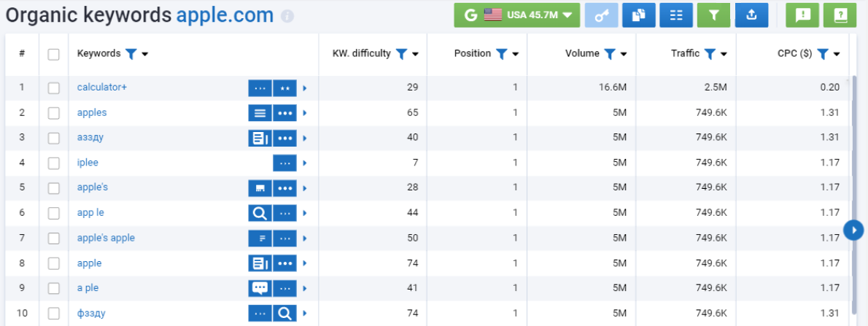This screenshot has height=326, width=868.
Task: Click the Position column filter funnel
Action: (501, 54)
